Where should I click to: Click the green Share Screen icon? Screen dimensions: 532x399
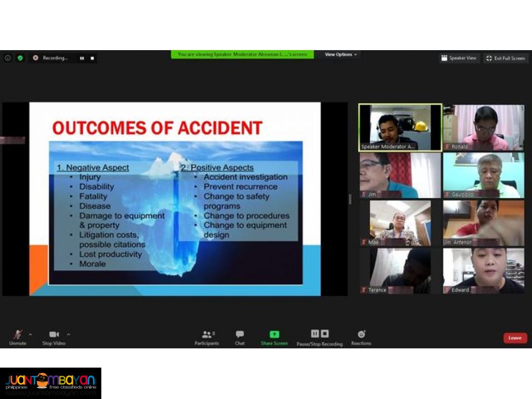pos(274,334)
